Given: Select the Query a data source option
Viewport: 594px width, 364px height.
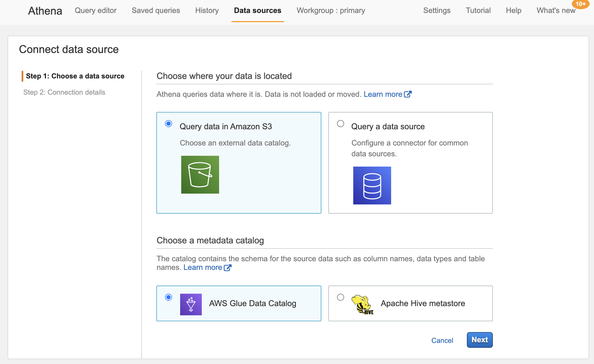Looking at the screenshot, I should pyautogui.click(x=340, y=124).
